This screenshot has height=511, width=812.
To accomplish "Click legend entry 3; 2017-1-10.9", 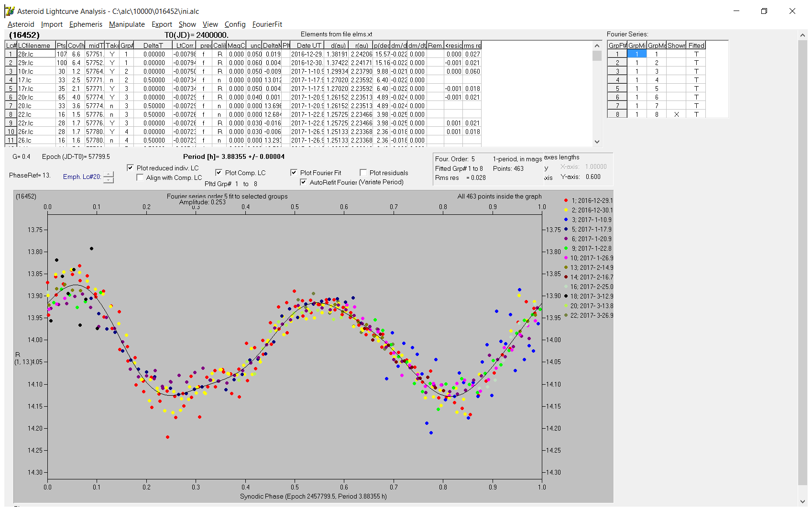I will [x=588, y=220].
